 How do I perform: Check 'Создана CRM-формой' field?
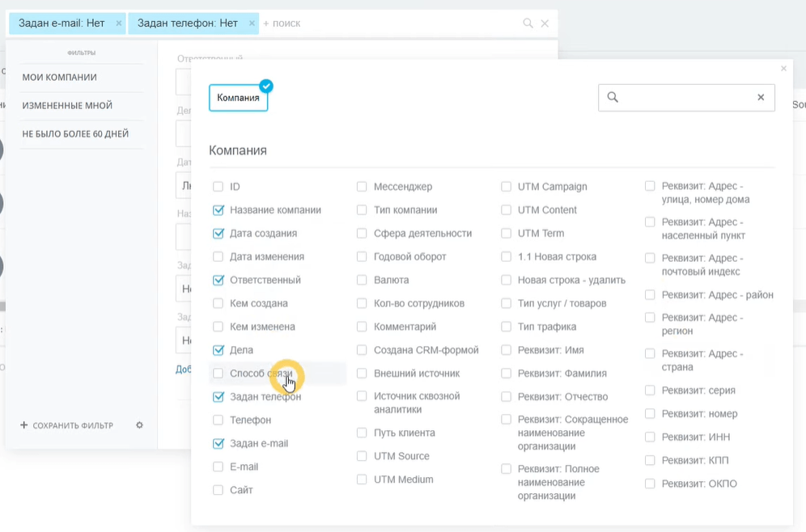[362, 350]
